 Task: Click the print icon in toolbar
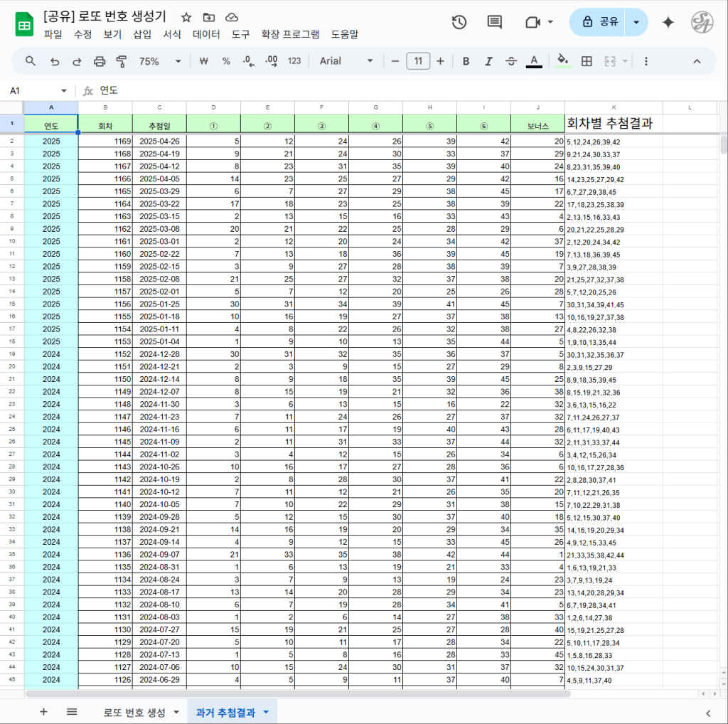[100, 61]
